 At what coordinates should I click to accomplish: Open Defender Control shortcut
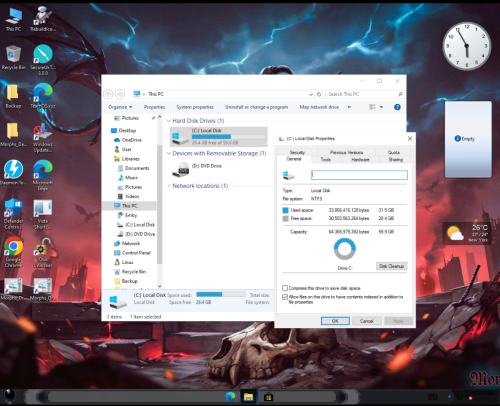(x=13, y=213)
